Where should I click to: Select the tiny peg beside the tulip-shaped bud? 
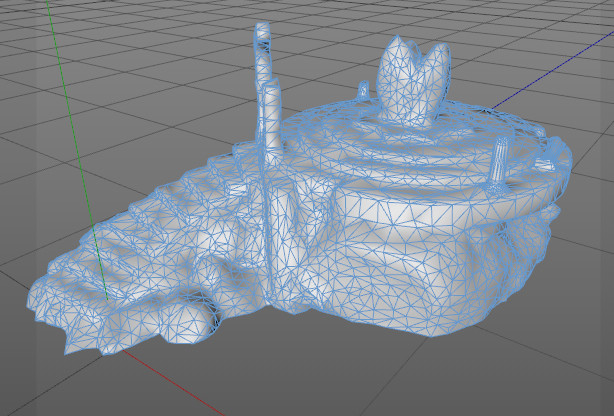(x=364, y=89)
